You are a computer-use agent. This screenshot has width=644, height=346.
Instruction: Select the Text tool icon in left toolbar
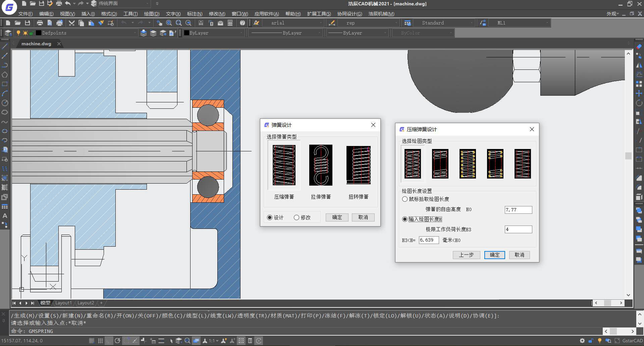[x=5, y=216]
